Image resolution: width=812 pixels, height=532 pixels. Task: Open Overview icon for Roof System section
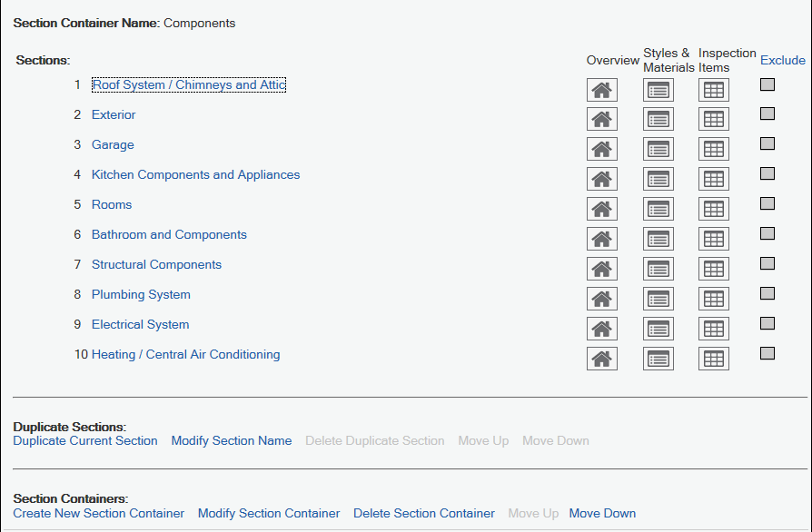(x=601, y=90)
